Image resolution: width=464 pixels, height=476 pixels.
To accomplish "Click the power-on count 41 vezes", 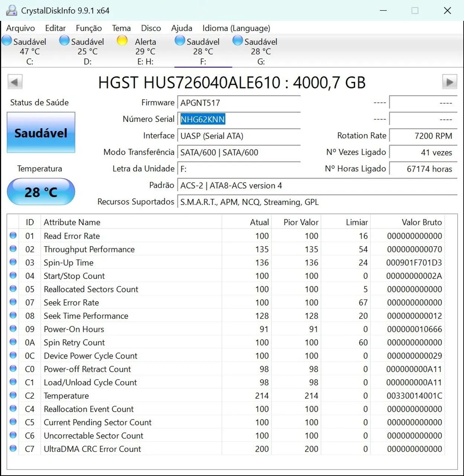I will pyautogui.click(x=423, y=152).
